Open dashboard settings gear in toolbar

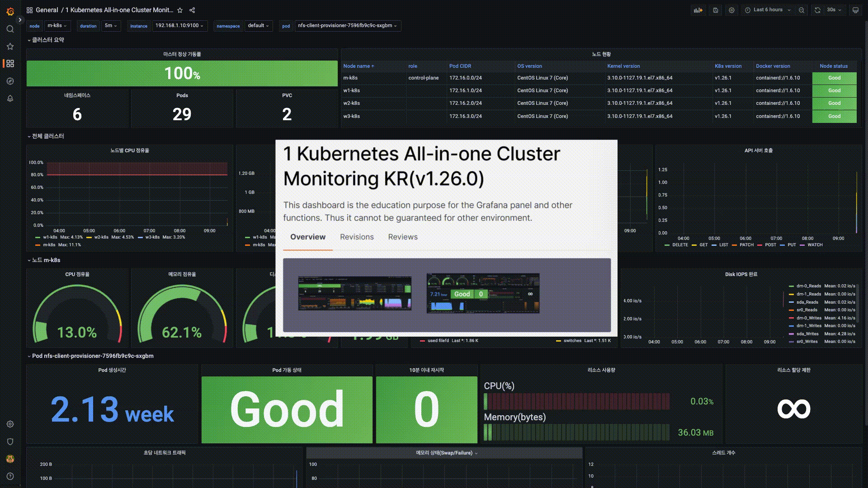click(x=731, y=10)
